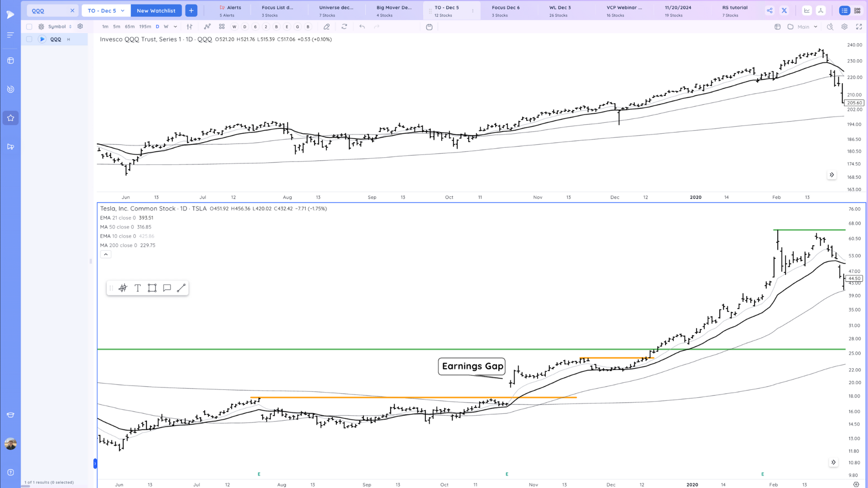Select the QQQ watchlist row
868x488 pixels.
[55, 39]
